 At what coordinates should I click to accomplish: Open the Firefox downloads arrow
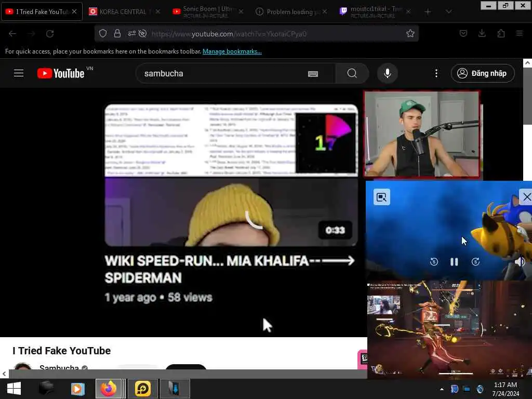pyautogui.click(x=482, y=33)
